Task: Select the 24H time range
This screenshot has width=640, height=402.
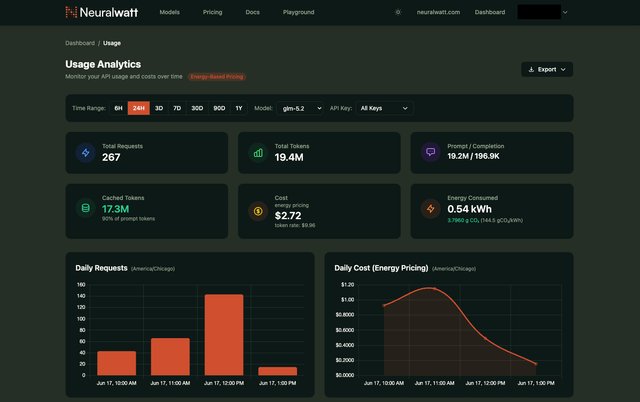Action: 139,108
